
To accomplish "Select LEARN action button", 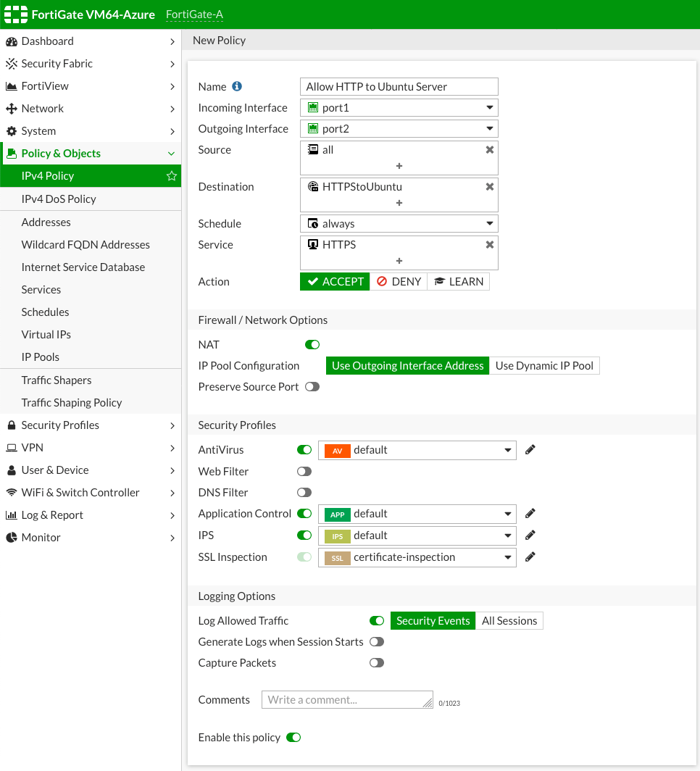I will [x=459, y=282].
